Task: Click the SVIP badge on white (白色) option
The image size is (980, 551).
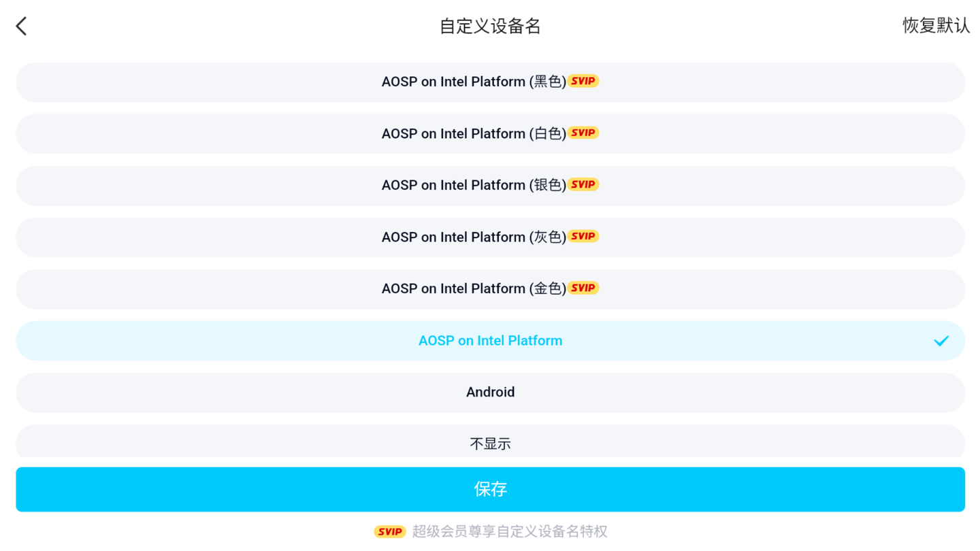Action: click(583, 133)
